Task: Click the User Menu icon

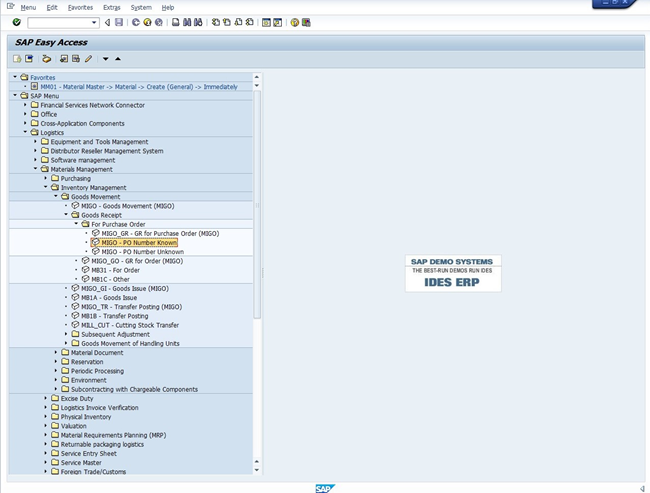Action: coord(17,59)
